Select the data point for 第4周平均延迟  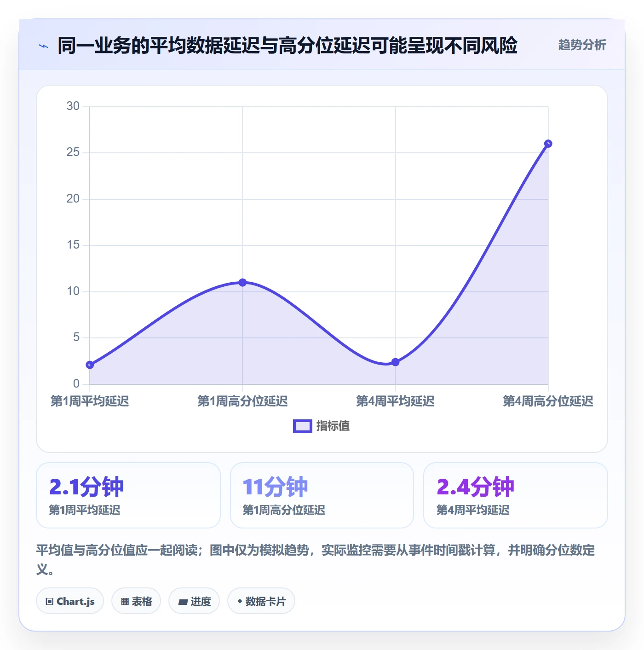coord(395,362)
